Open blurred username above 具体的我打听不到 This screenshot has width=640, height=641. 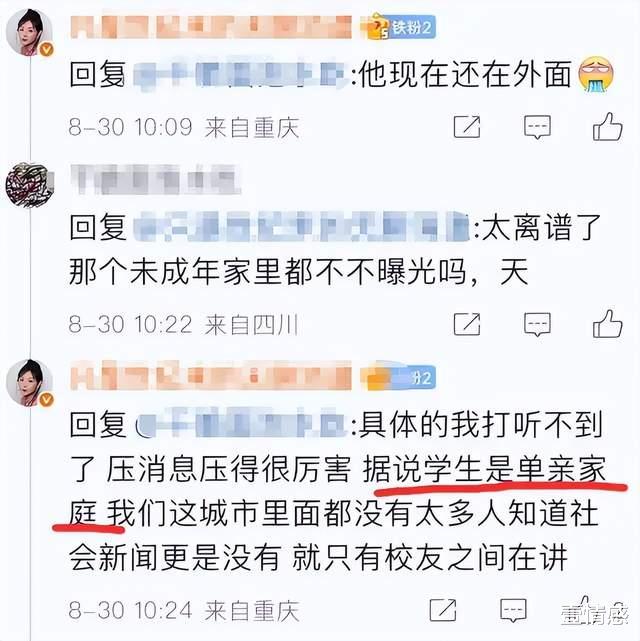211,376
